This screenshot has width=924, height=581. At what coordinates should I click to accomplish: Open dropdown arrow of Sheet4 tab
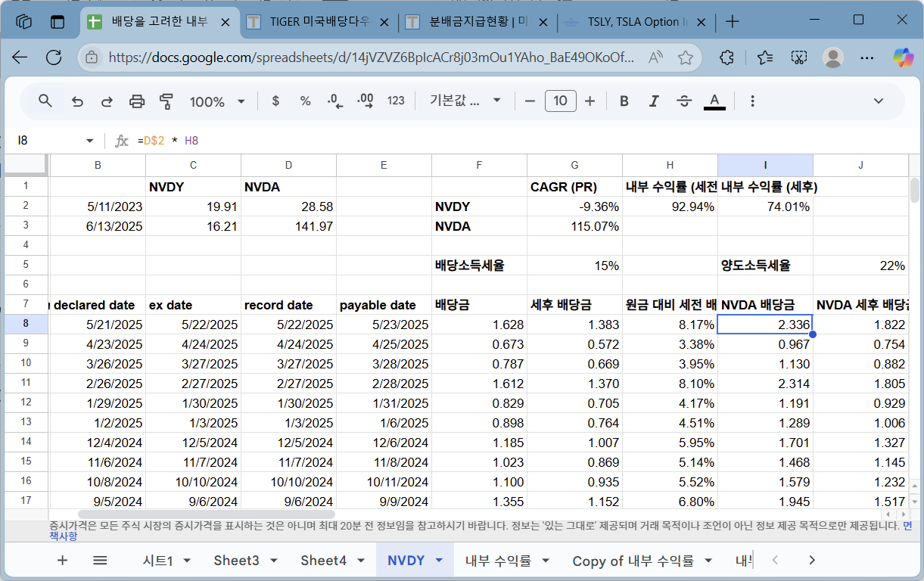[x=361, y=561]
